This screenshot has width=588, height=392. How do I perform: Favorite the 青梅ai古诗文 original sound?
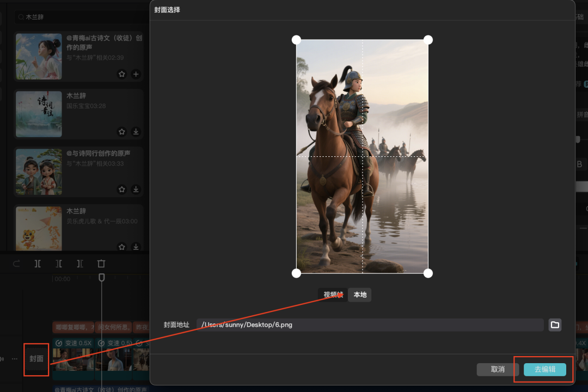(x=122, y=74)
